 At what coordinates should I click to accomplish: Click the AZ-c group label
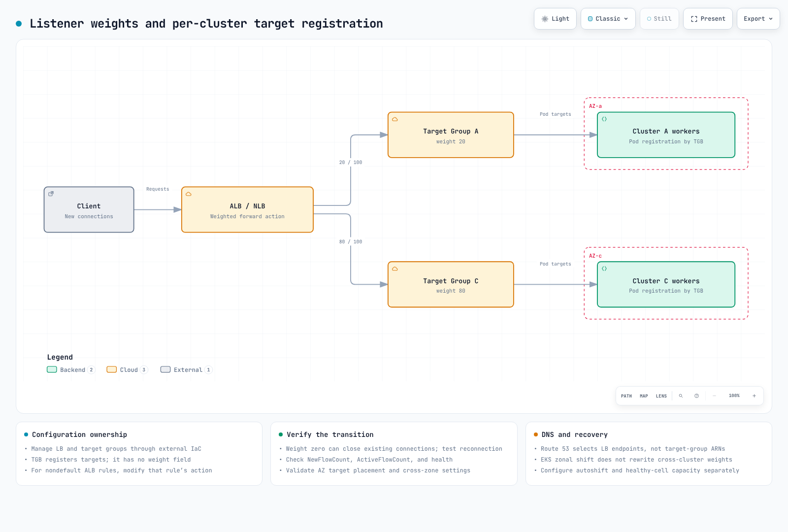click(595, 256)
